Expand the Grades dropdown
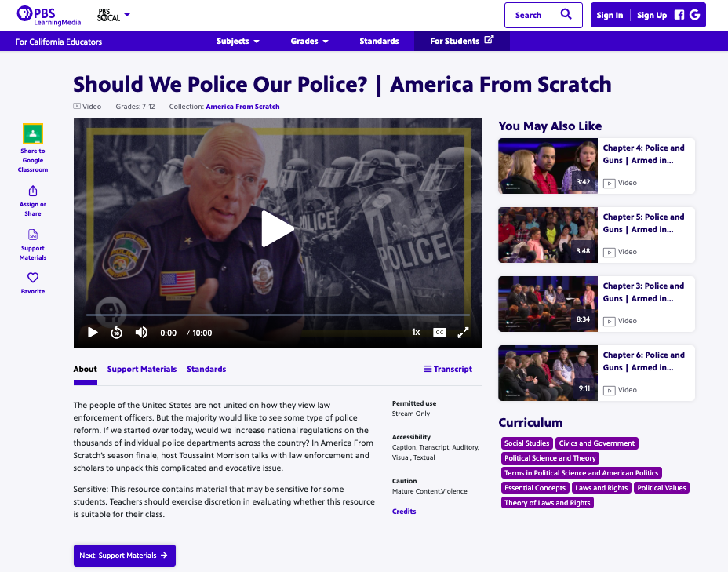This screenshot has height=572, width=728. click(x=309, y=40)
